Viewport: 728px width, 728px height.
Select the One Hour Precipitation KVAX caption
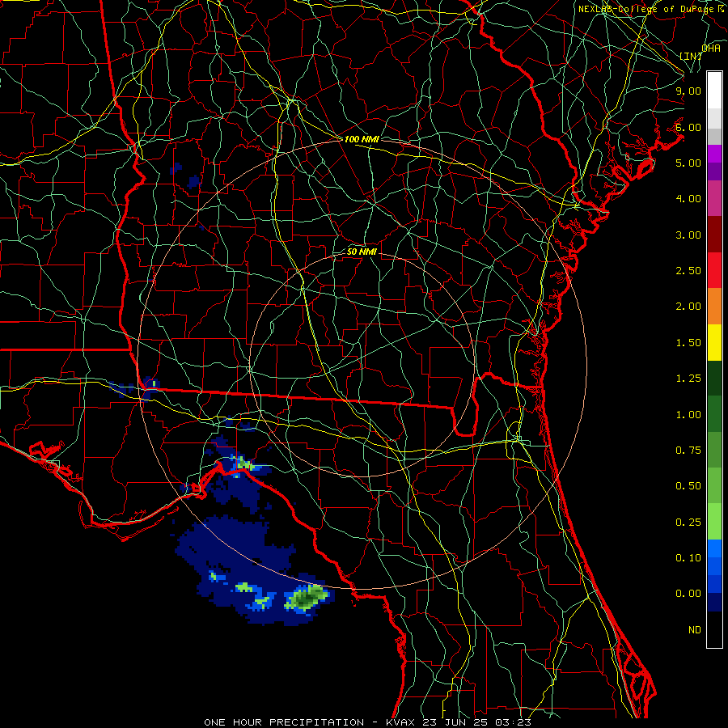[367, 722]
